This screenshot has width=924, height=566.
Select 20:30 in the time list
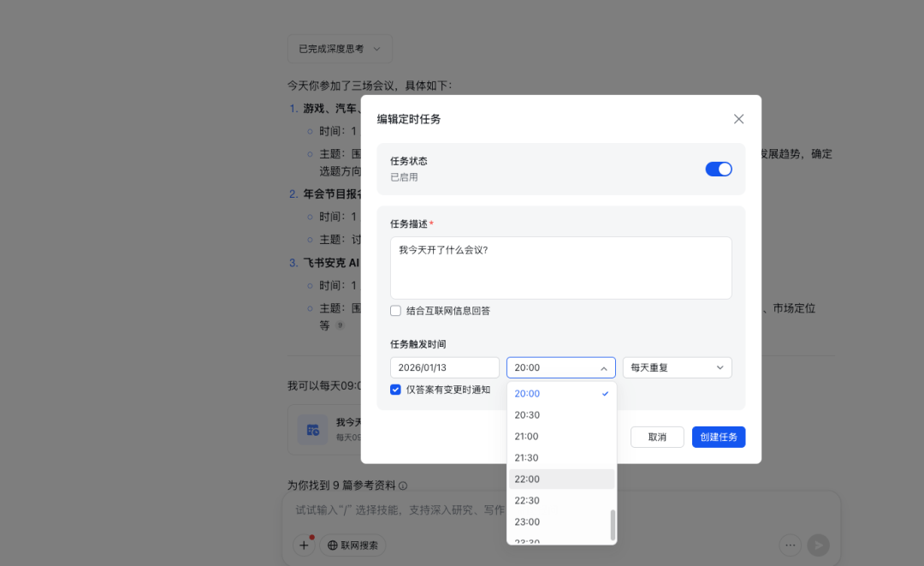561,415
